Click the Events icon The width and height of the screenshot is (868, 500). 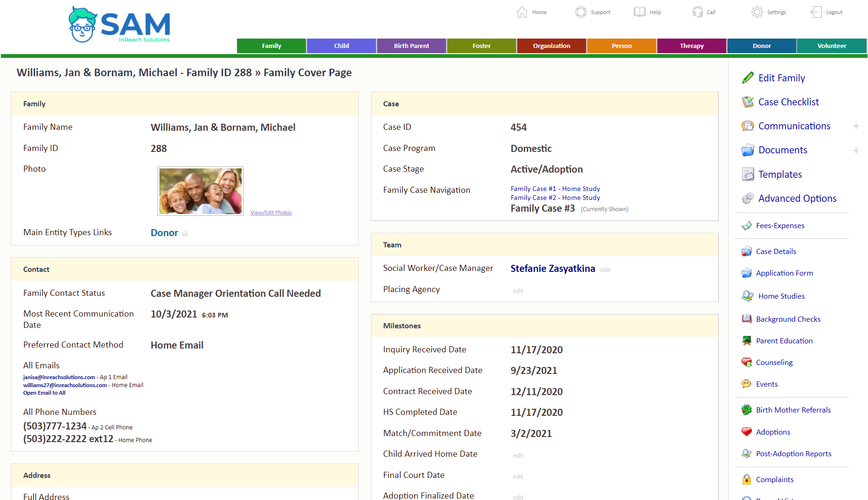click(747, 384)
